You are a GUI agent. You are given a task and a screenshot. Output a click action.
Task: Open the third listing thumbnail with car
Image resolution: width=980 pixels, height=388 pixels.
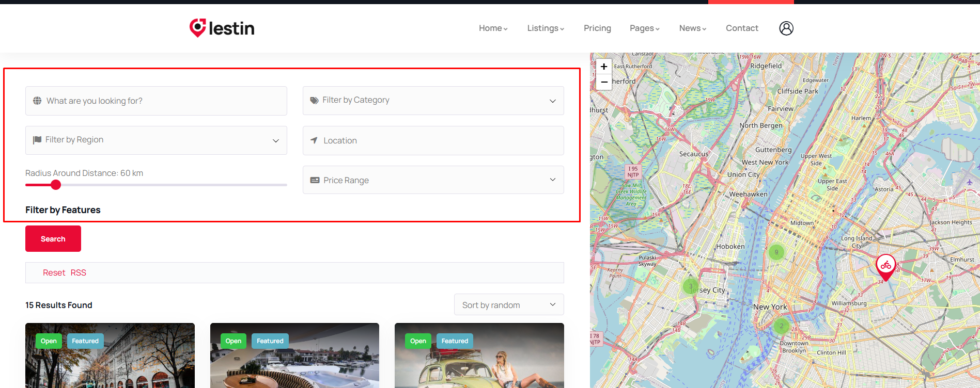point(479,355)
